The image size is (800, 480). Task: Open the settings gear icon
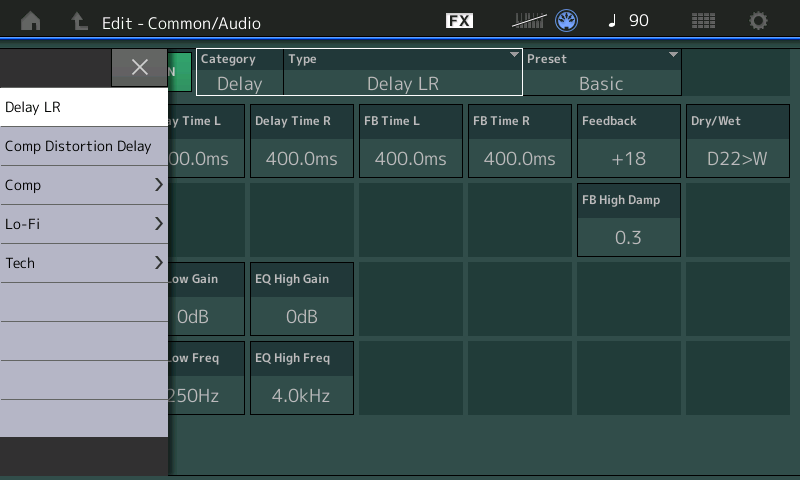coord(759,21)
